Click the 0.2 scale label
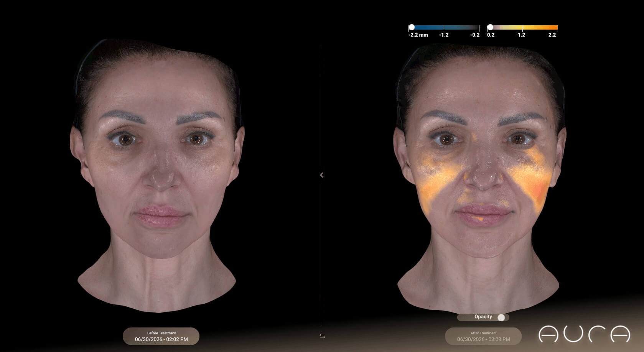 point(491,35)
